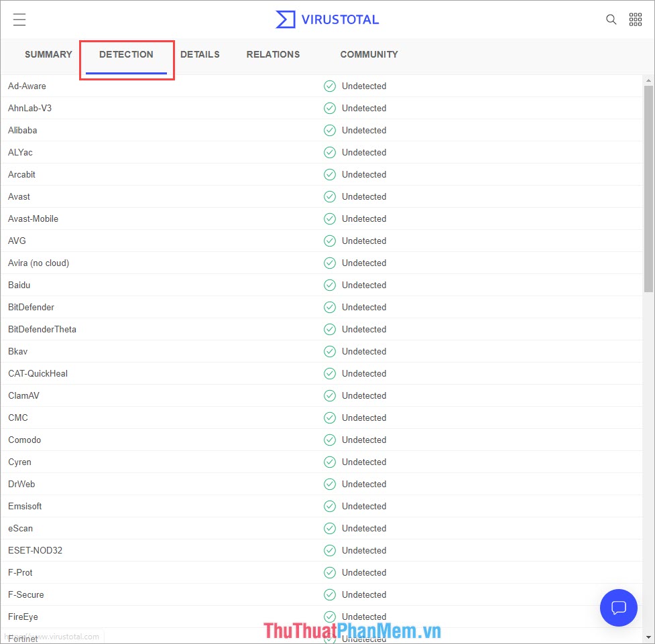This screenshot has width=655, height=644.
Task: Click the checkmark icon beside ESET-NOD32
Action: [x=329, y=550]
